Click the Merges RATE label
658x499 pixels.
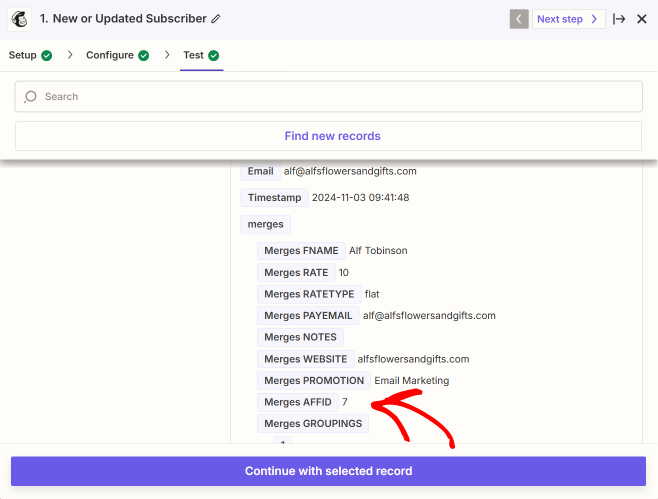tap(296, 272)
